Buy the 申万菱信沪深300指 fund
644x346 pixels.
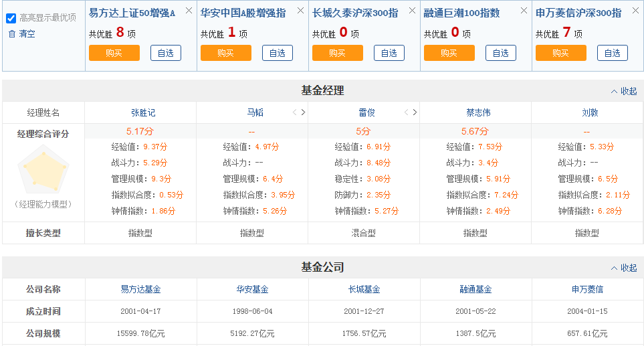click(561, 53)
